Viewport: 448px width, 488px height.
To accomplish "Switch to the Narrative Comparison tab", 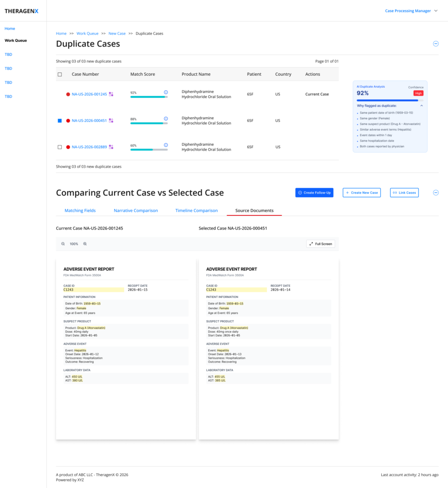I will click(136, 211).
